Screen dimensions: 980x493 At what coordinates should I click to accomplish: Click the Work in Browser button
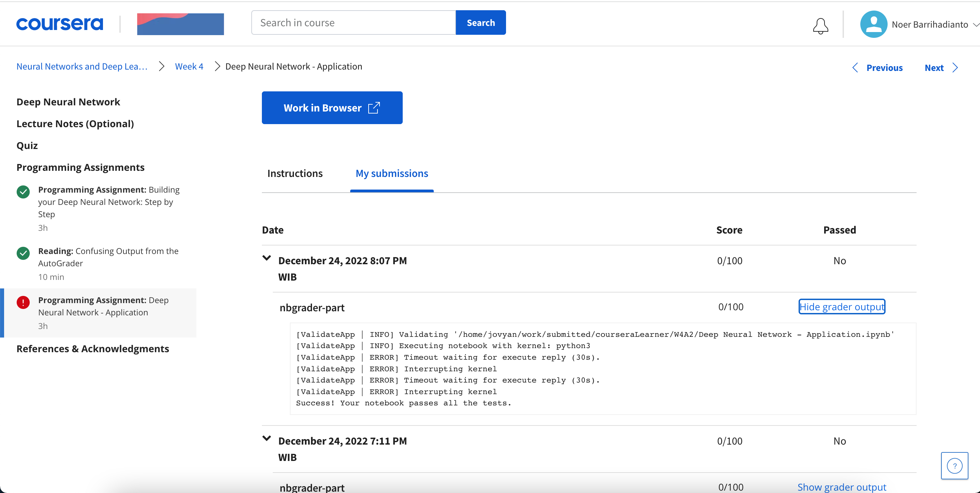[332, 108]
